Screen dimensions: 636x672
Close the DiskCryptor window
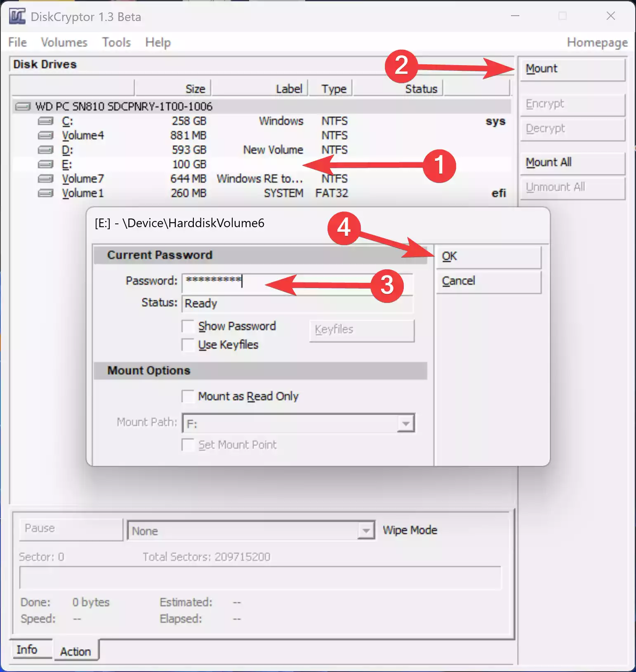point(611,16)
